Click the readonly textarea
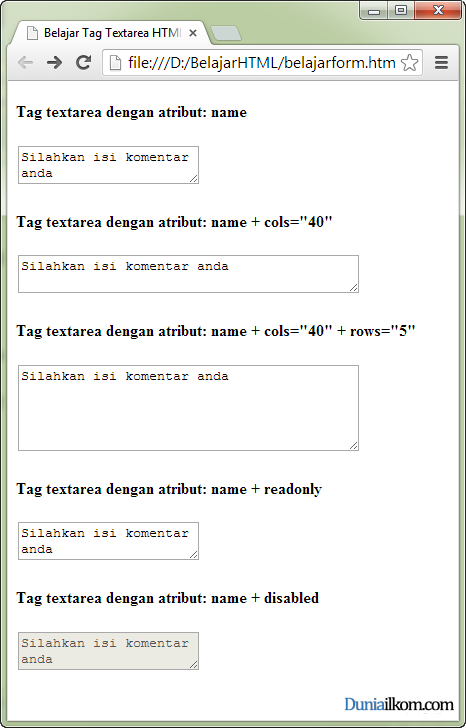Image resolution: width=466 pixels, height=728 pixels. click(x=109, y=541)
